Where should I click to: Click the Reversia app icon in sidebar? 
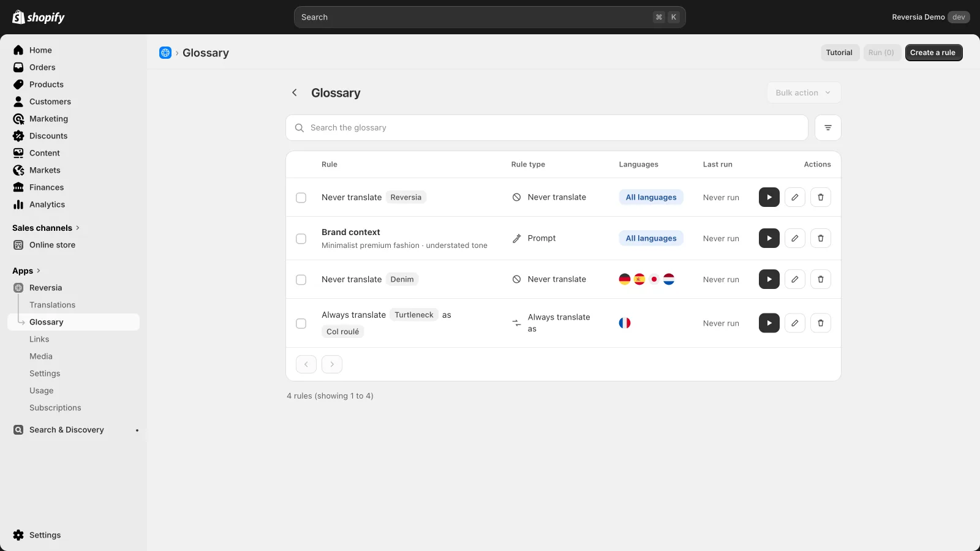[18, 288]
